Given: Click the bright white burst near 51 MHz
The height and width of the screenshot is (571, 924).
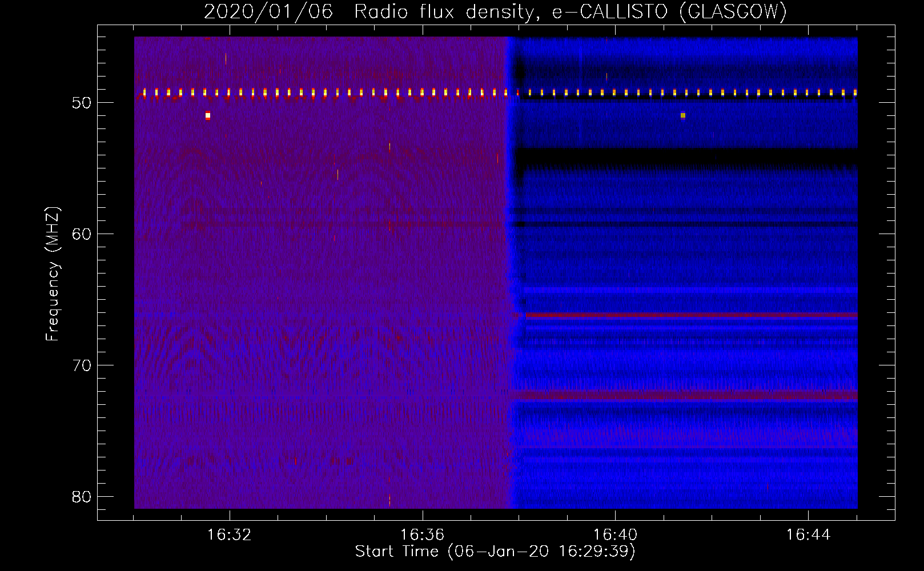Looking at the screenshot, I should [208, 115].
